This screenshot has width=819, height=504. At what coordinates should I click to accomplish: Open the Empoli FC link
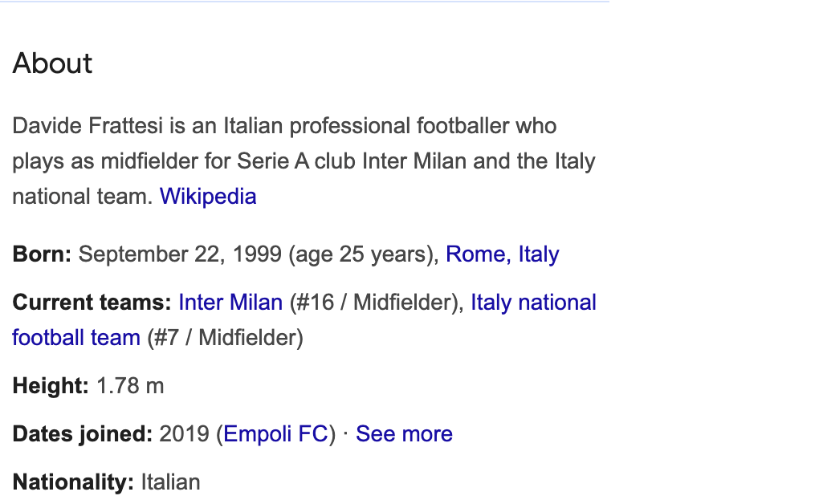point(275,434)
